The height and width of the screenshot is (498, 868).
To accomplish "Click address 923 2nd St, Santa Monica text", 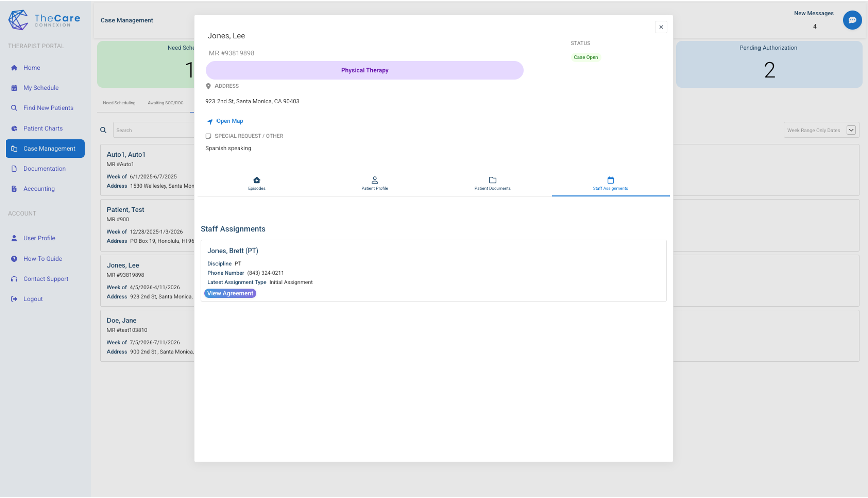I will click(x=253, y=101).
